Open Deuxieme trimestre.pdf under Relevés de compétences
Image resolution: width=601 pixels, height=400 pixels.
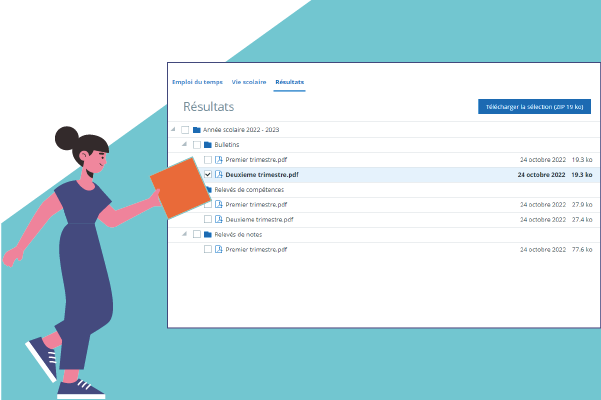click(x=259, y=220)
